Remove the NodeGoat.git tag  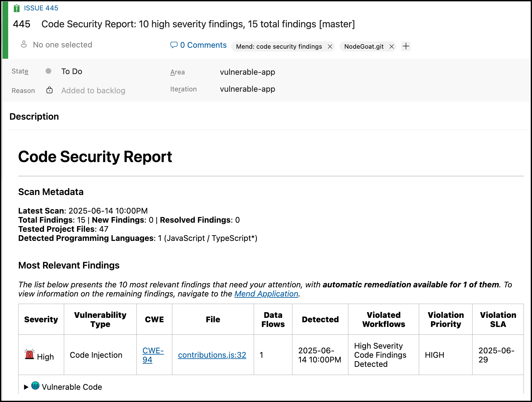pyautogui.click(x=391, y=46)
